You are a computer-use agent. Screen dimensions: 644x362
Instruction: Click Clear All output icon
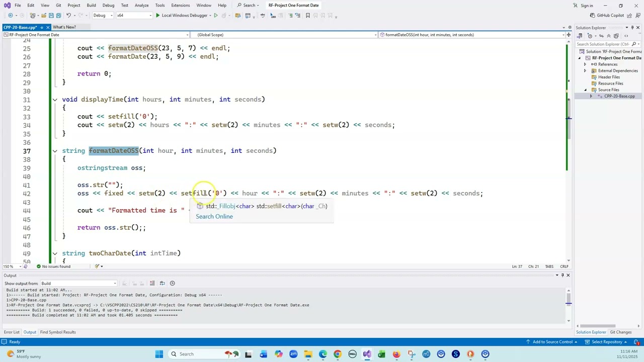[x=152, y=283]
